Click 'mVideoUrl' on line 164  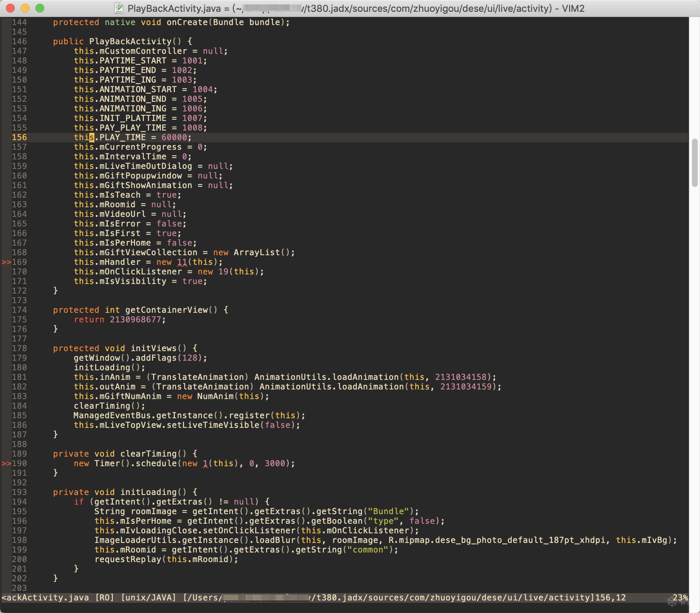(122, 214)
